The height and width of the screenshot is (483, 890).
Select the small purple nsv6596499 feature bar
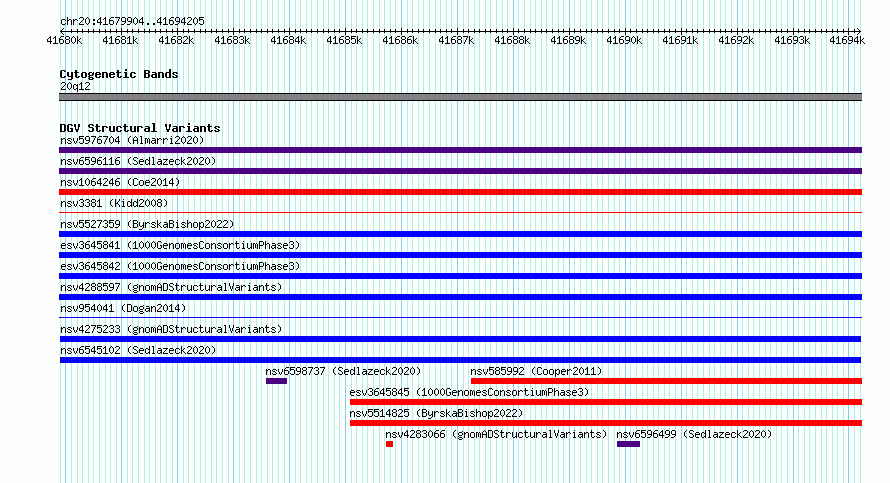click(x=628, y=444)
